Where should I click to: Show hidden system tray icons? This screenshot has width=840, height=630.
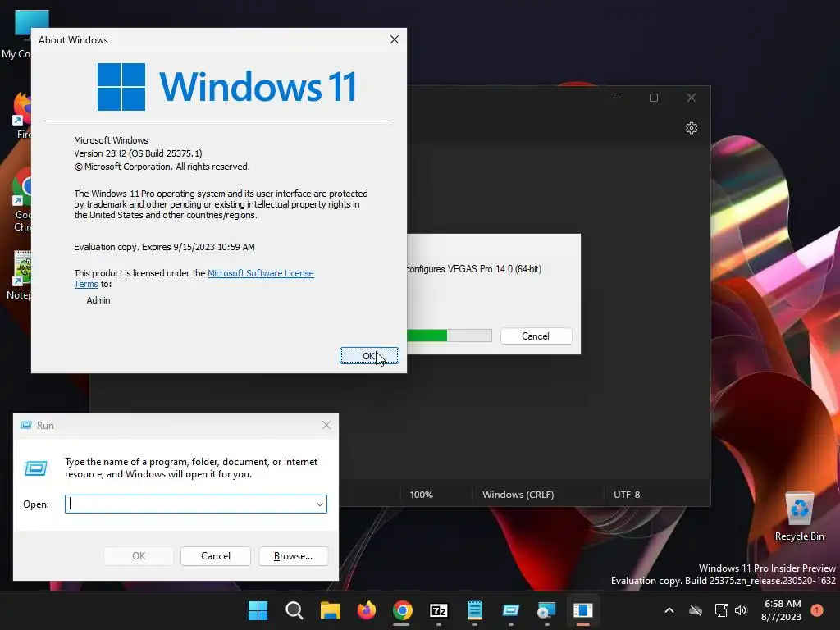click(669, 610)
